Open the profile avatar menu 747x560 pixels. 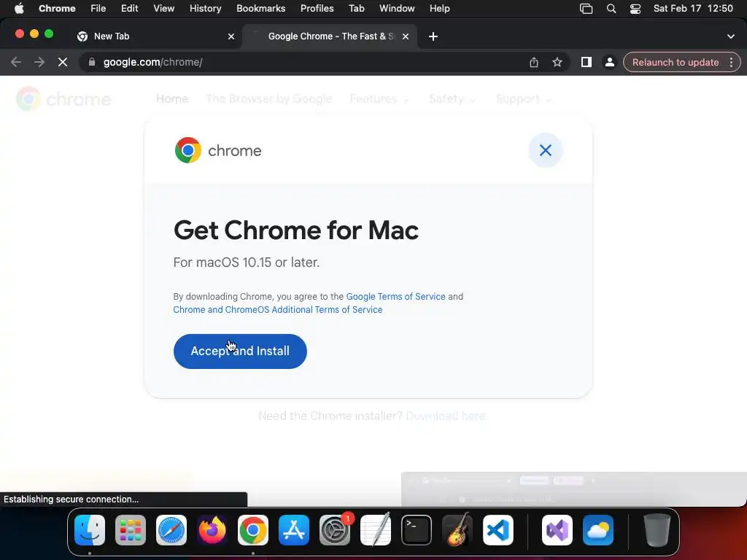coord(609,63)
